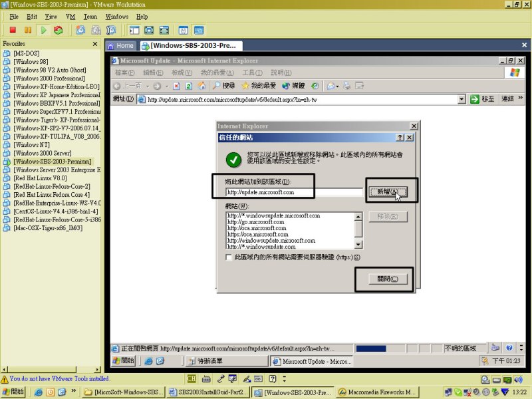532x399 pixels.
Task: Select http://go.microsoft.com in sites list
Action: 256,222
